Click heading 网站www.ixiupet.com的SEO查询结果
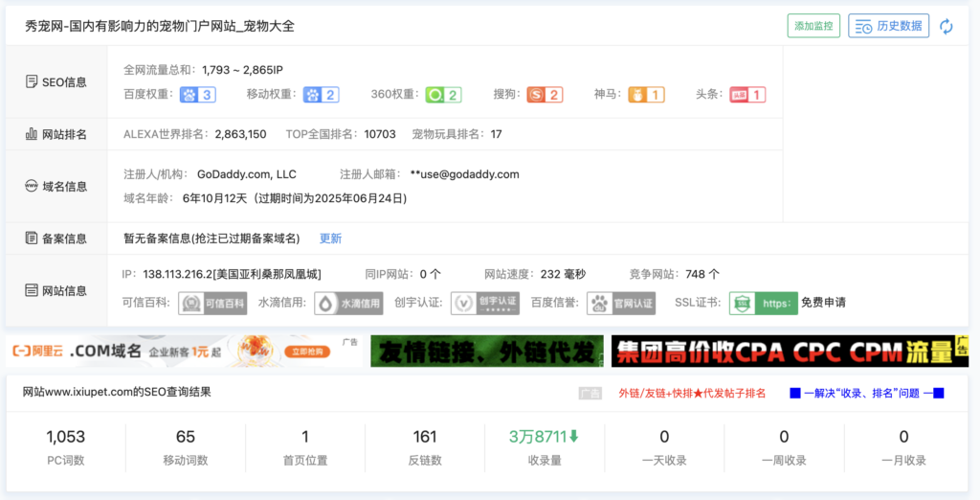Screen dimensions: 980x500 117,393
